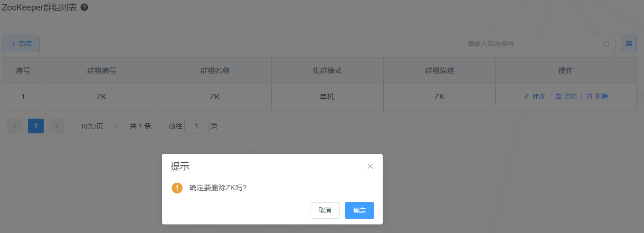Click 修改 link in ZK row
This screenshot has height=233, width=644.
pyautogui.click(x=534, y=96)
